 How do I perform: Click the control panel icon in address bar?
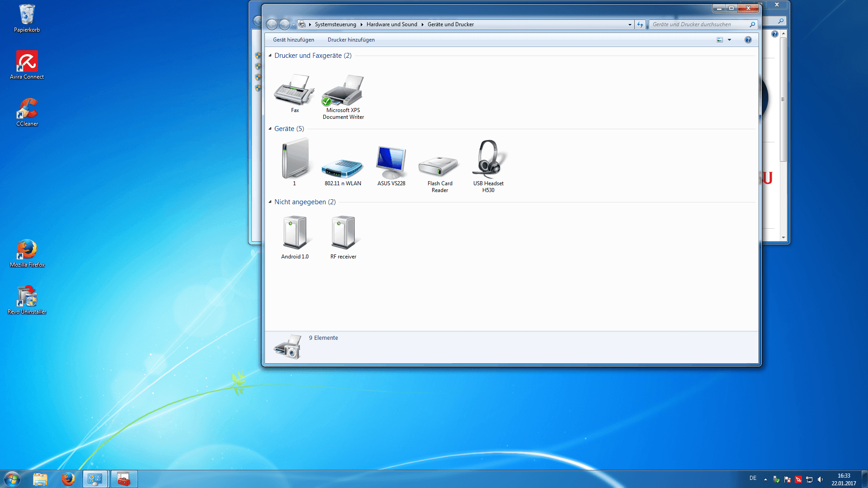coord(302,24)
